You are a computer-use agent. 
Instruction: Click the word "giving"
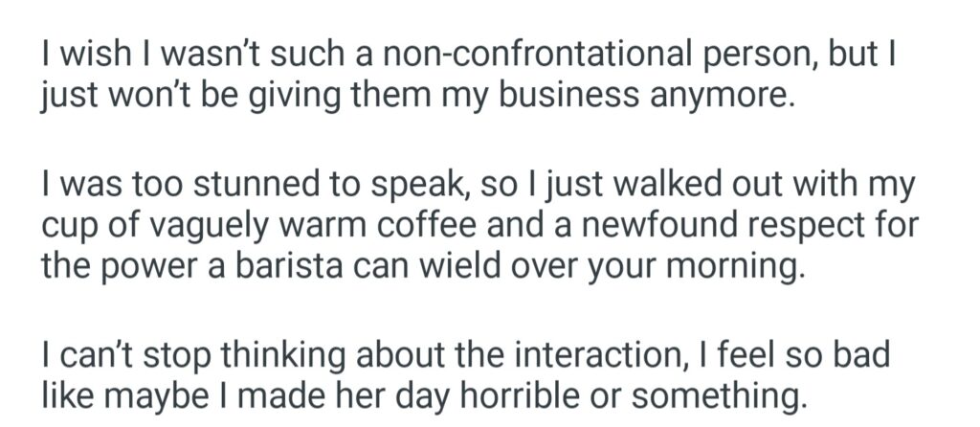[x=255, y=98]
